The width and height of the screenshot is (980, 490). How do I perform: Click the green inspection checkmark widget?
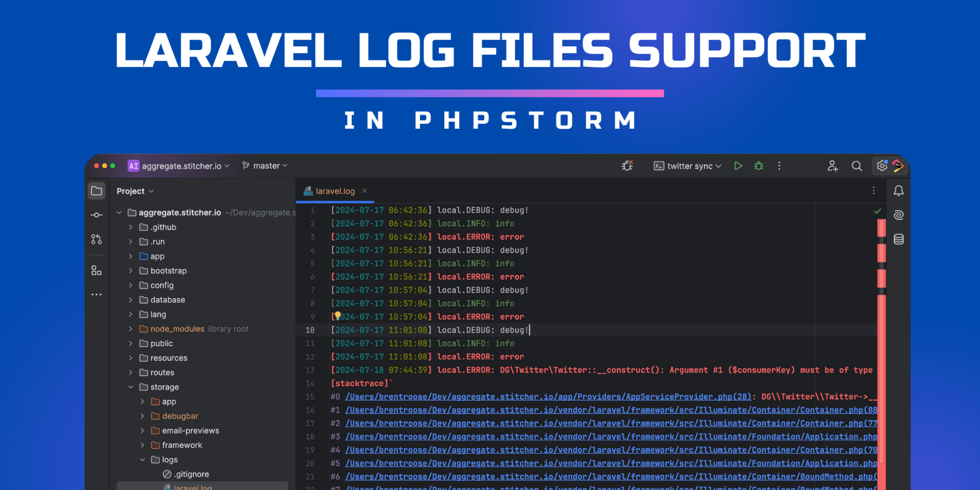[878, 211]
